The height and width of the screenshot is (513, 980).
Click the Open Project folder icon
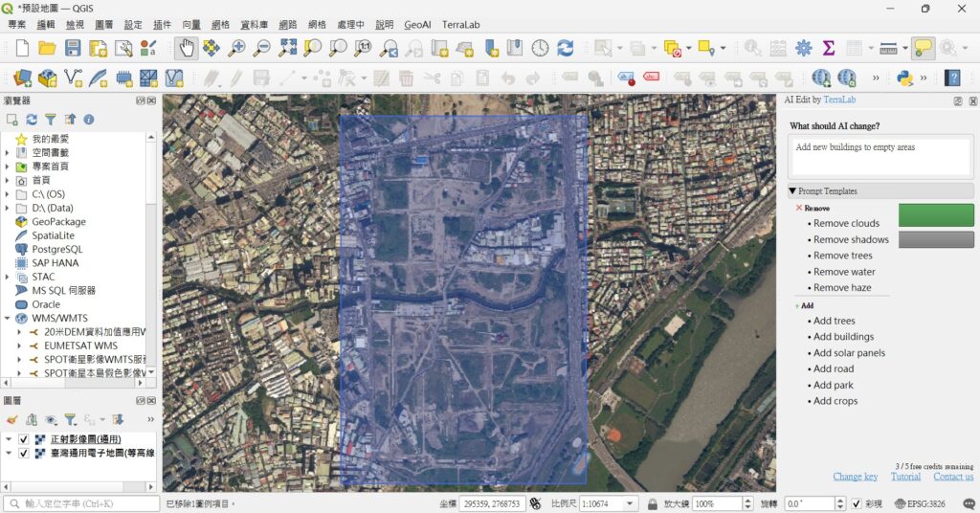pos(47,48)
